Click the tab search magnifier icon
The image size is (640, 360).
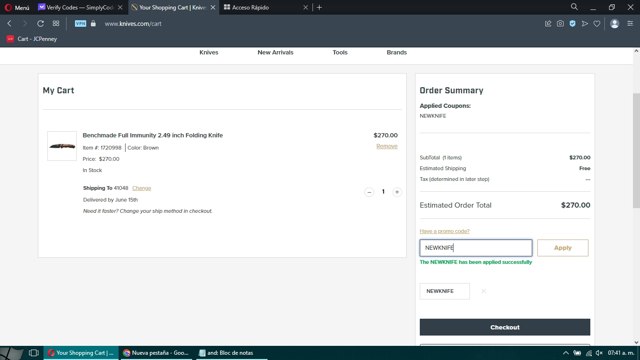pyautogui.click(x=574, y=7)
